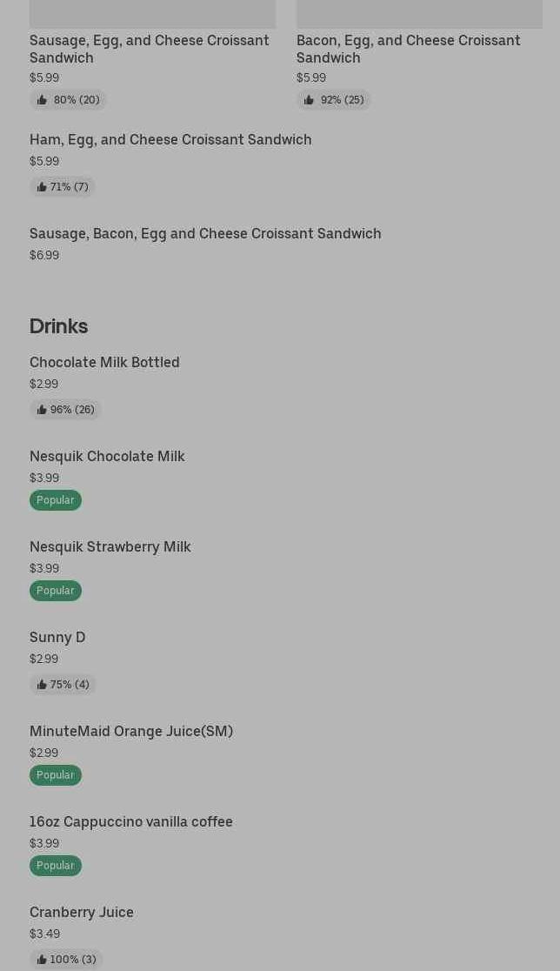This screenshot has width=560, height=971.
Task: Open Nesquik Strawberry Milk item
Action: point(110,546)
